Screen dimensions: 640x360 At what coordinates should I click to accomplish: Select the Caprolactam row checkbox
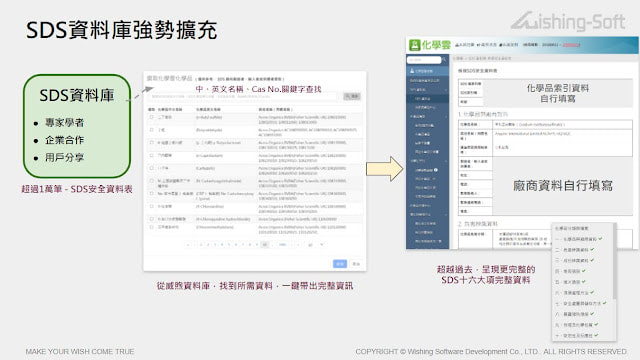tap(151, 155)
